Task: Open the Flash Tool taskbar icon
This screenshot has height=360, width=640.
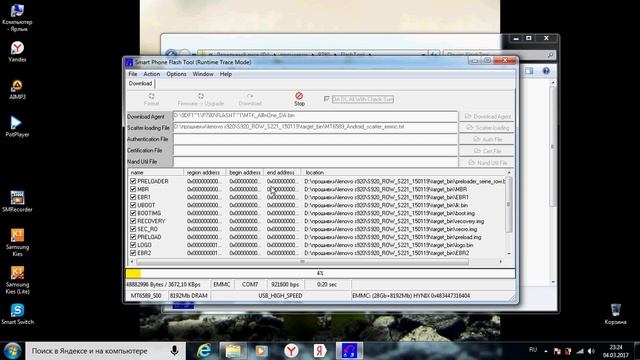Action: [x=349, y=351]
